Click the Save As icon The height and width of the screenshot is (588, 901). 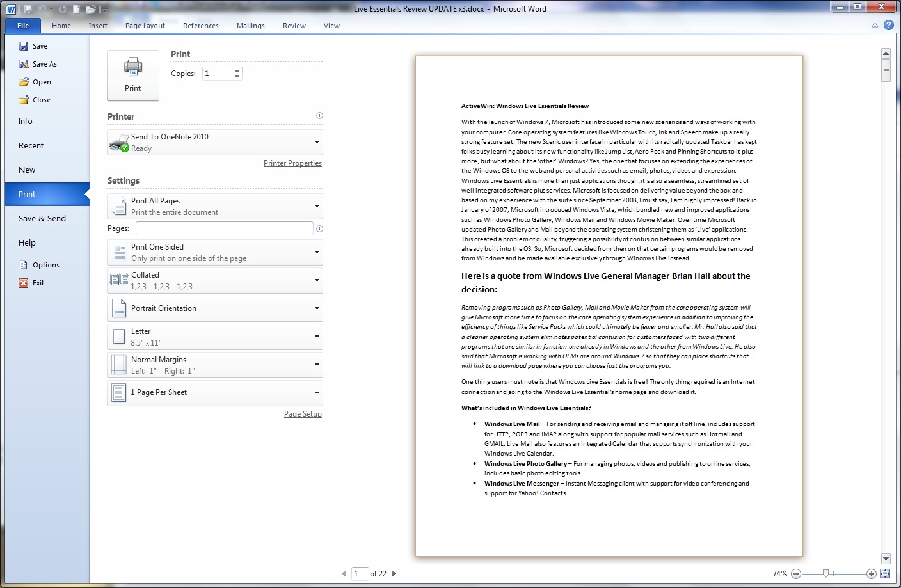24,64
